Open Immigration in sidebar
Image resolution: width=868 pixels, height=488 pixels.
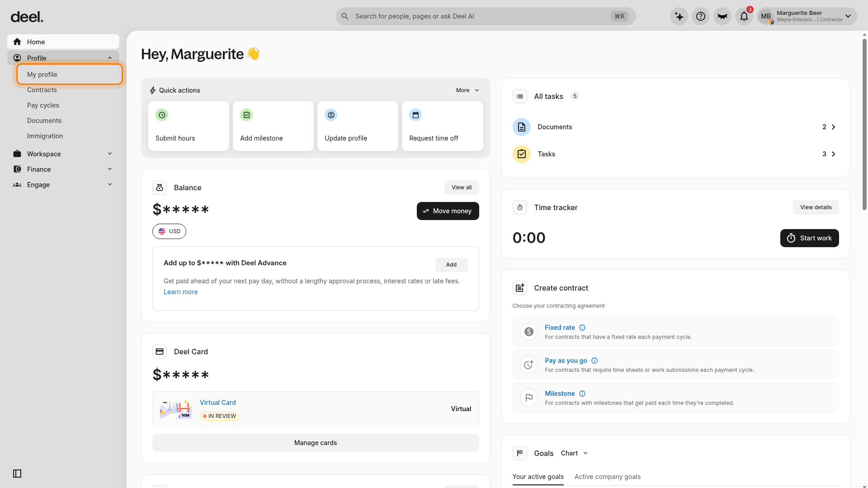click(x=45, y=136)
